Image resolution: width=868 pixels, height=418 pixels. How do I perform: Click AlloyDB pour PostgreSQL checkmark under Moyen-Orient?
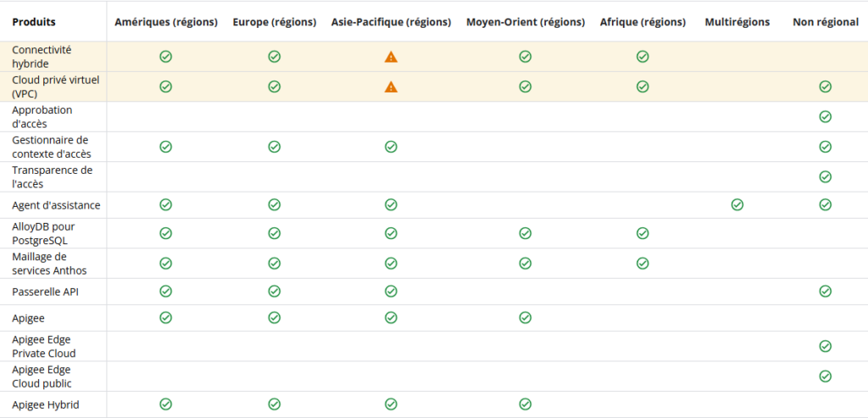click(526, 233)
